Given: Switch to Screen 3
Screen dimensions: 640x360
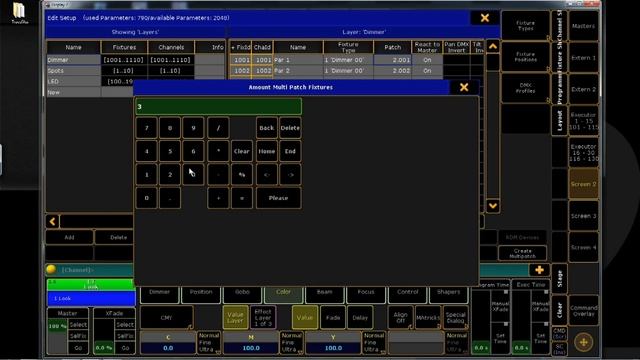Looking at the screenshot, I should pyautogui.click(x=584, y=216).
